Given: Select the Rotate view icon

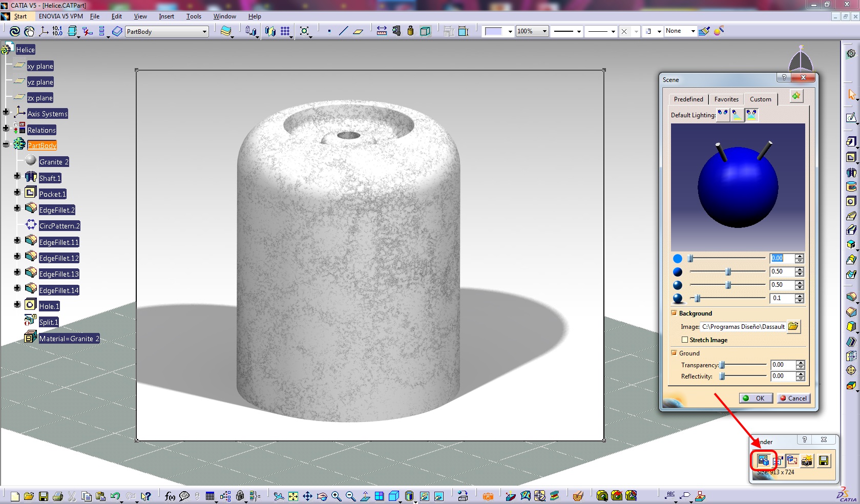Looking at the screenshot, I should [322, 496].
